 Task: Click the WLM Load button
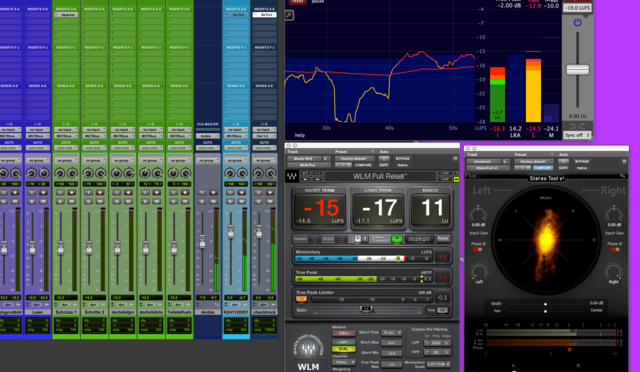pos(445,173)
